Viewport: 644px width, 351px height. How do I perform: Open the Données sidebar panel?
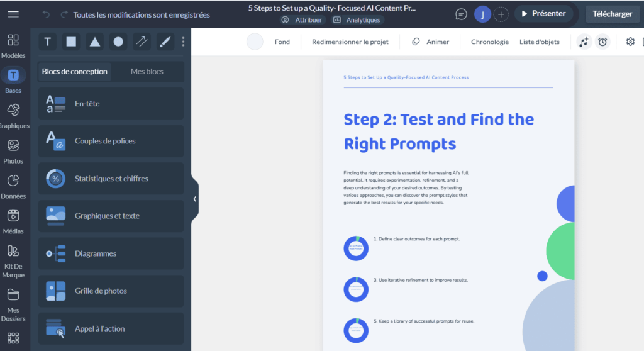[13, 187]
